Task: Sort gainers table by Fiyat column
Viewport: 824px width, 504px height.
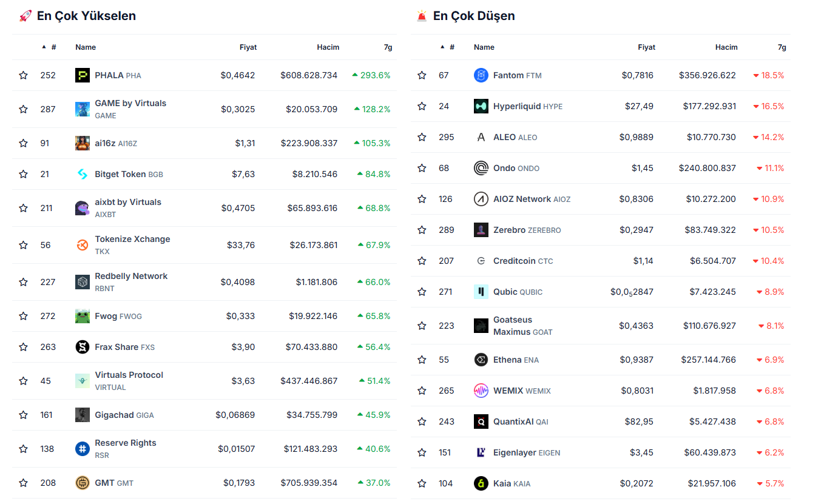Action: (x=248, y=47)
